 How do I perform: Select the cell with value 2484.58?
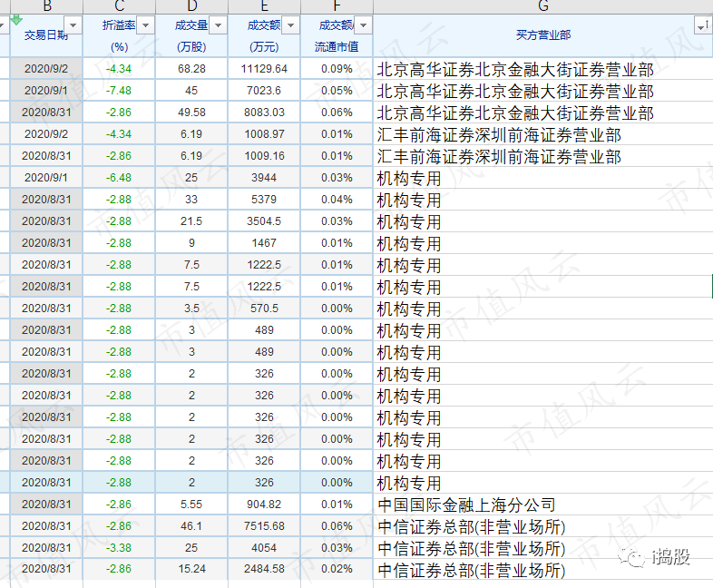click(264, 569)
